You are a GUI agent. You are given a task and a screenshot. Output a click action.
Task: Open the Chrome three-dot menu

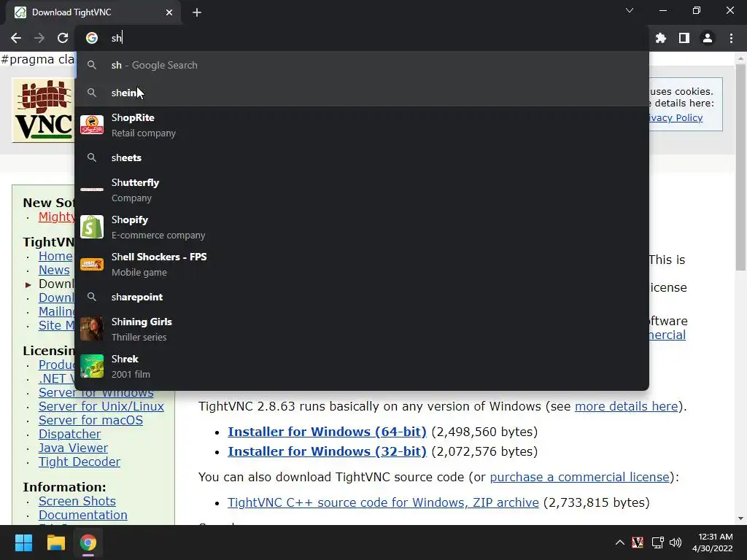tap(731, 38)
